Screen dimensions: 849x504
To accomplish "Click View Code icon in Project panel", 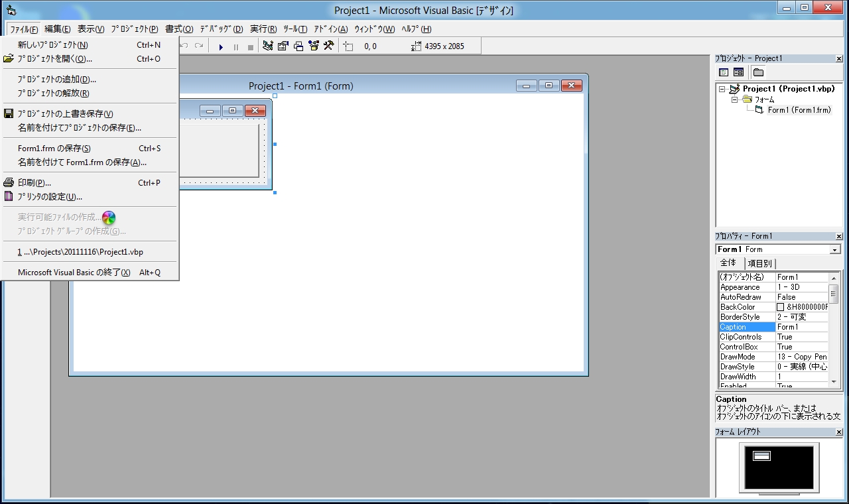I will point(724,72).
